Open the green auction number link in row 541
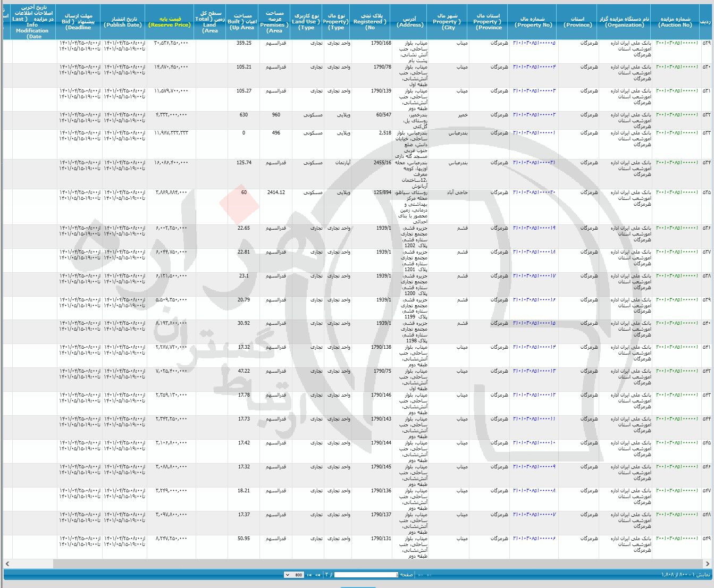 677,347
